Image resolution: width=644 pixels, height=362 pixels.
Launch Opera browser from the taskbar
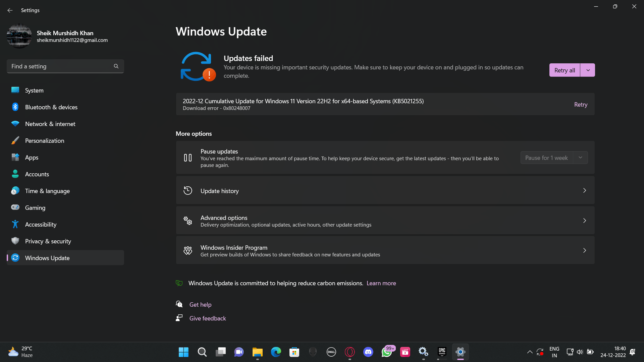point(350,352)
